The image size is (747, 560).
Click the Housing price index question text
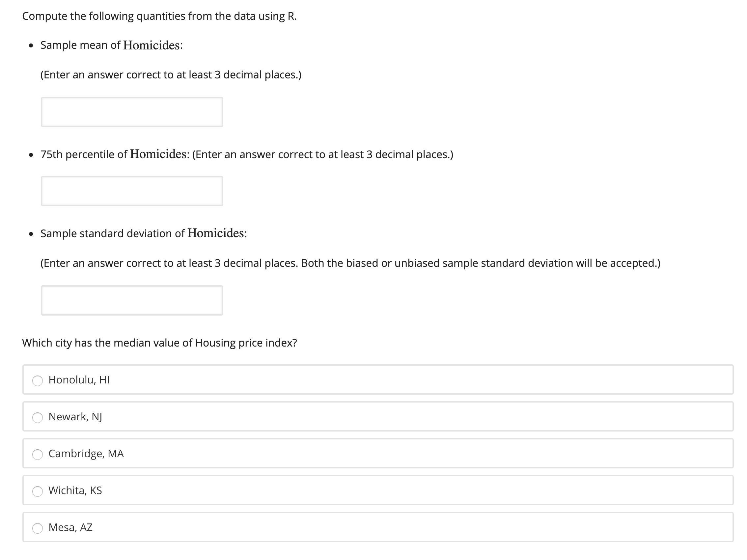(x=159, y=343)
